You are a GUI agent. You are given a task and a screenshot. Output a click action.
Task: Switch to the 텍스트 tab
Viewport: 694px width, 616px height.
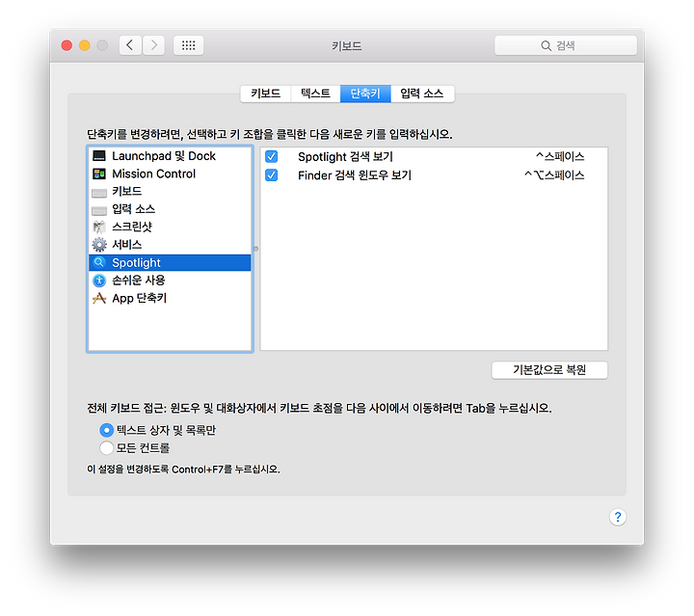click(315, 94)
